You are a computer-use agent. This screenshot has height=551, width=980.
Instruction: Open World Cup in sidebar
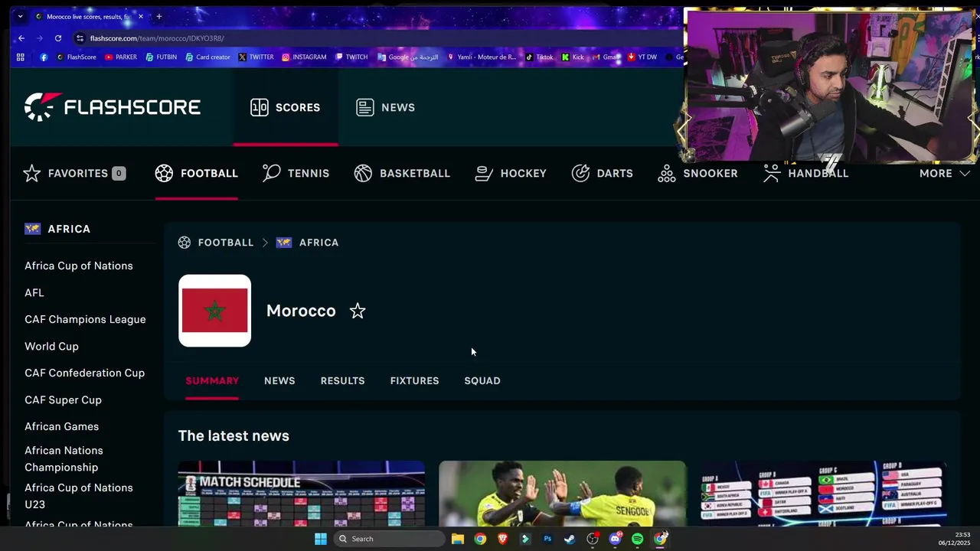click(x=51, y=346)
